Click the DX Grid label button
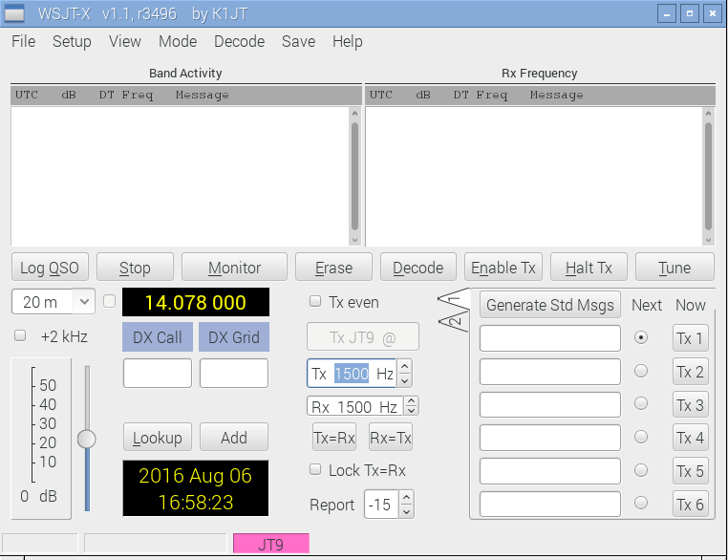 234,337
